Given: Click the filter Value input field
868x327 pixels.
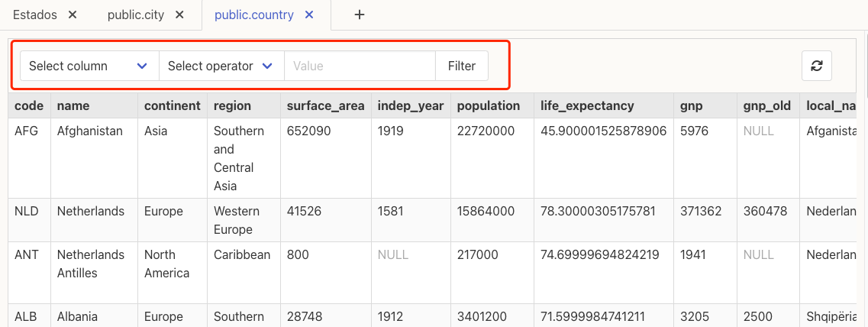Looking at the screenshot, I should click(360, 66).
